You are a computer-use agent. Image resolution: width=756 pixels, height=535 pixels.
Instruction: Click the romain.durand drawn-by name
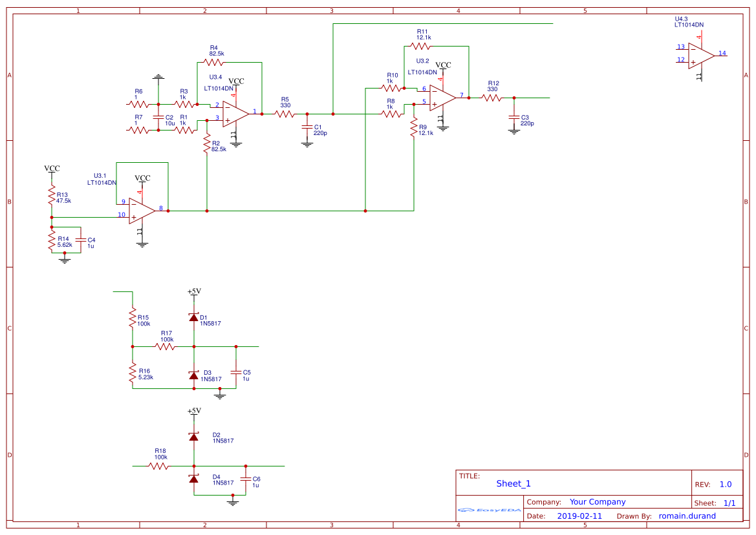tap(687, 516)
